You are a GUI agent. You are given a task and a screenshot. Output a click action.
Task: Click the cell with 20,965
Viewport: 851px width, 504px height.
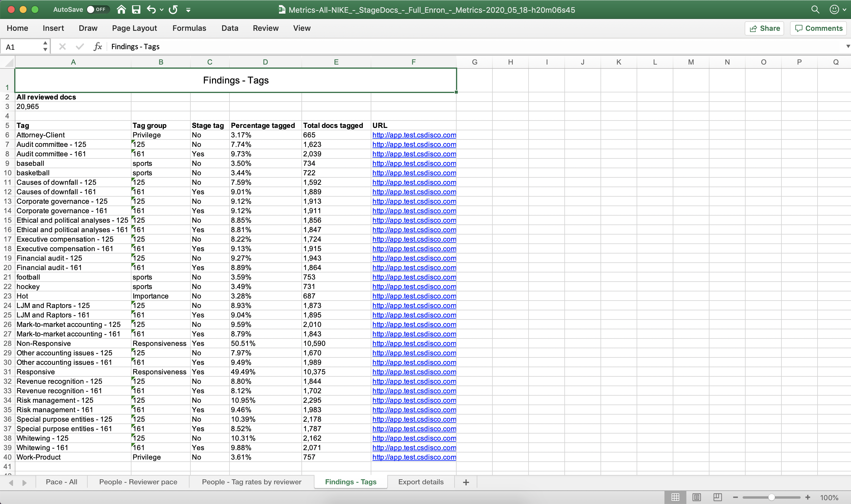pos(73,107)
